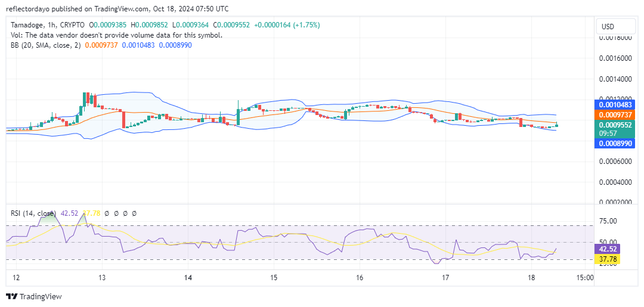Click the +0.0000164 (+1.75%) change value
The image size is (644, 307).
[x=287, y=25]
